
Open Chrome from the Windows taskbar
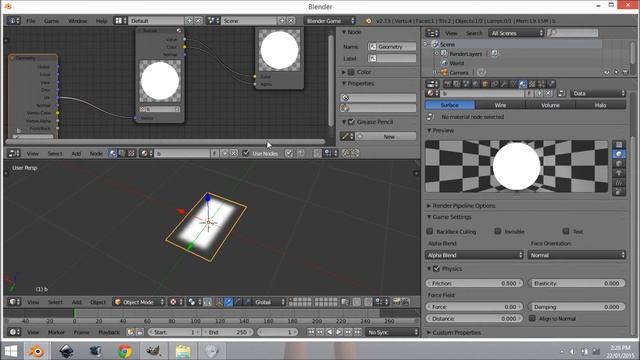point(125,351)
